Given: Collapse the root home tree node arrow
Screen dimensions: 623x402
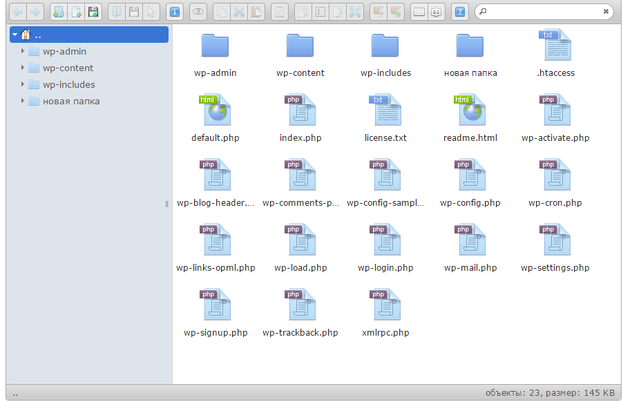Looking at the screenshot, I should tap(15, 35).
